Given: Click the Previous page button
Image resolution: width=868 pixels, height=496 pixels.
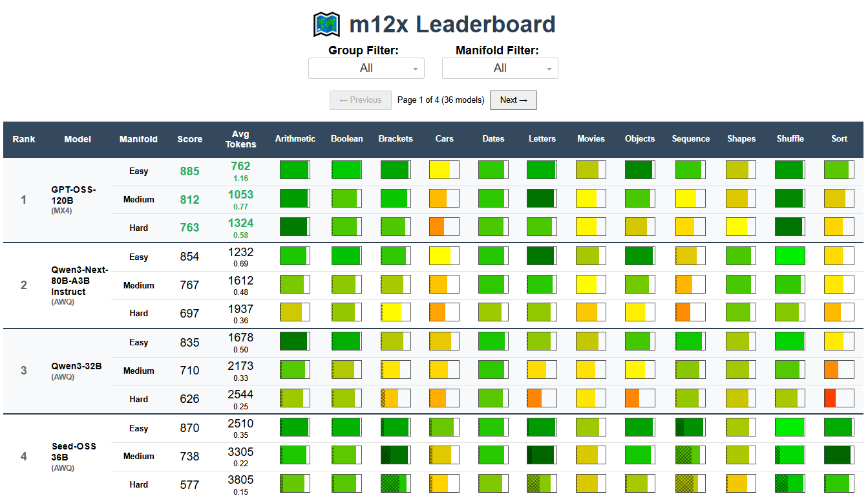Looking at the screenshot, I should coord(360,100).
